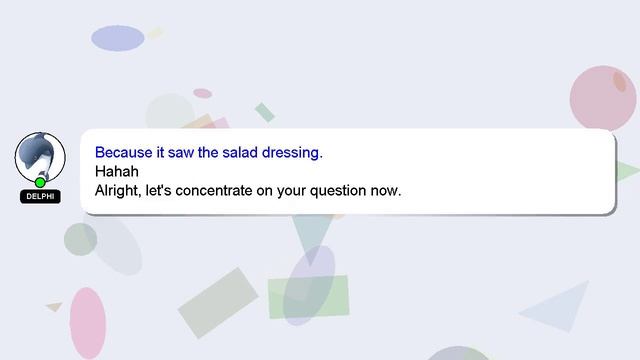
Task: Click the small tan triangle at the lower left
Action: click(x=54, y=307)
